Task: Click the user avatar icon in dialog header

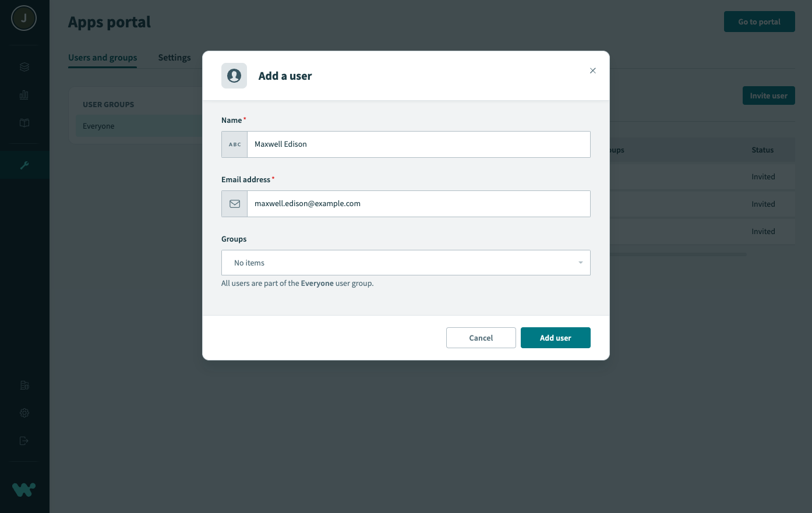Action: [x=234, y=76]
